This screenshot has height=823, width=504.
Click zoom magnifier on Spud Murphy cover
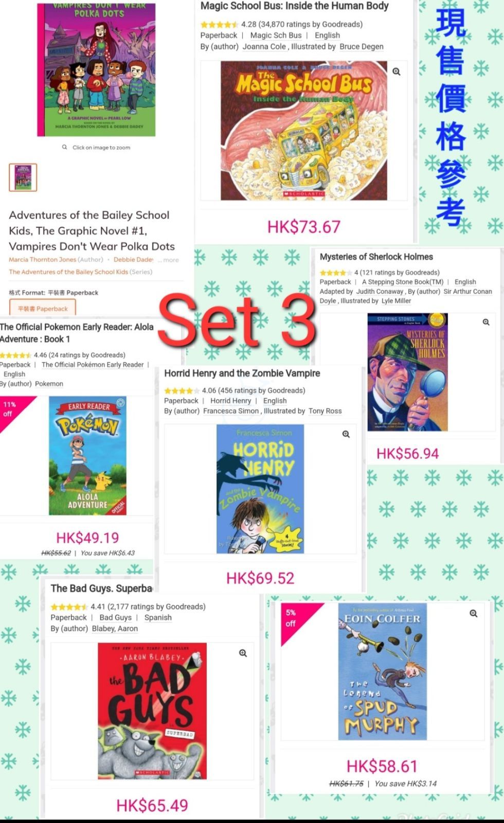point(474,613)
